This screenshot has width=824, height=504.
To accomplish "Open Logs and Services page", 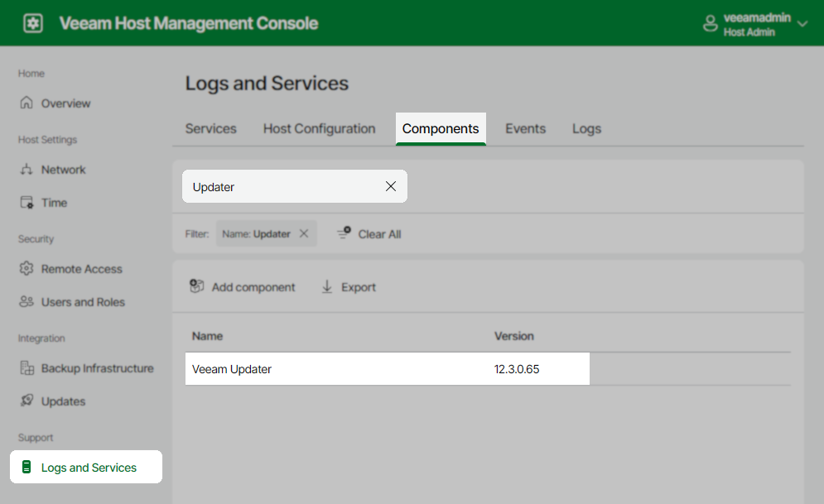I will click(x=86, y=467).
